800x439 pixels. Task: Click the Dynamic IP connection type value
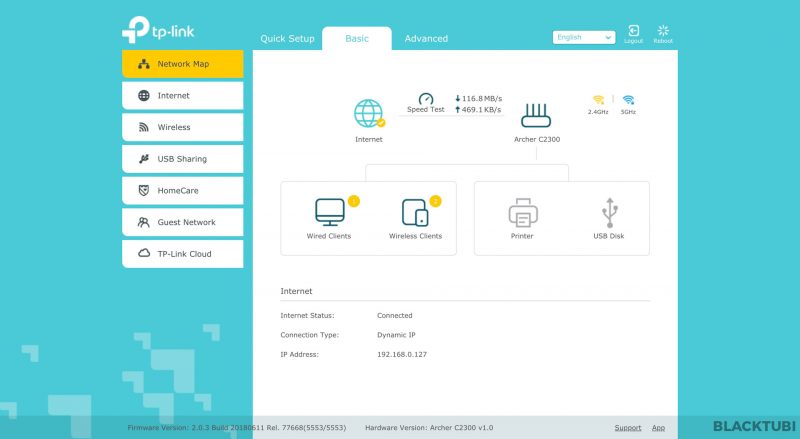tap(396, 335)
